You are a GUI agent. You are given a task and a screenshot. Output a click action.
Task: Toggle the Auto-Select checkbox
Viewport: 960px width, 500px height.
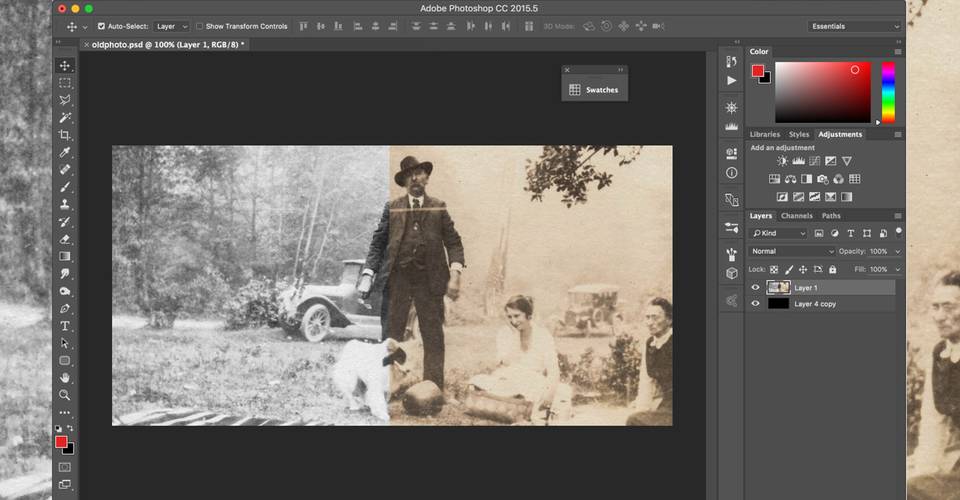click(x=102, y=26)
